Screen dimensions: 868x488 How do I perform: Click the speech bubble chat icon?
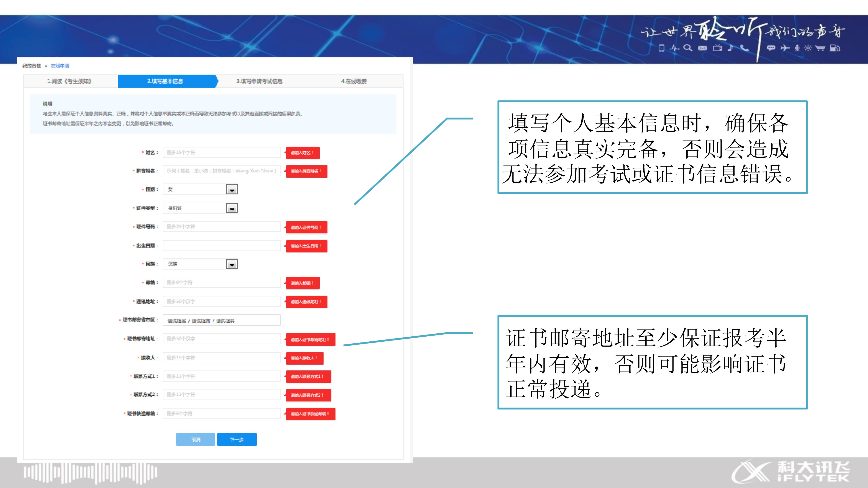tap(771, 48)
